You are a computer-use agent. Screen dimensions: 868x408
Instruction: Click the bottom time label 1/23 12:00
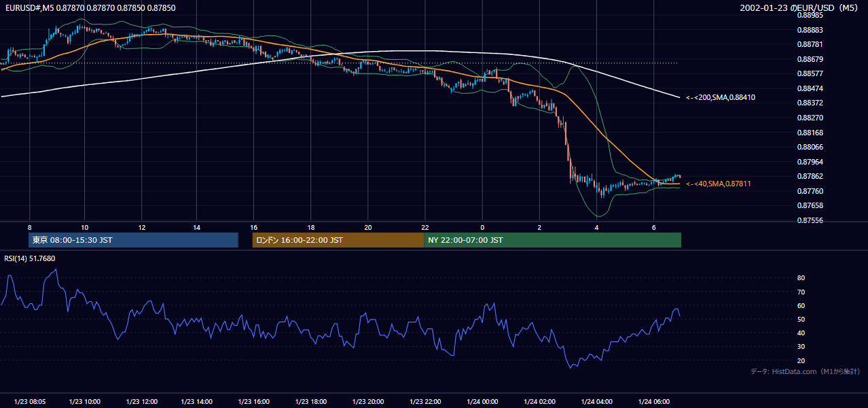click(142, 402)
